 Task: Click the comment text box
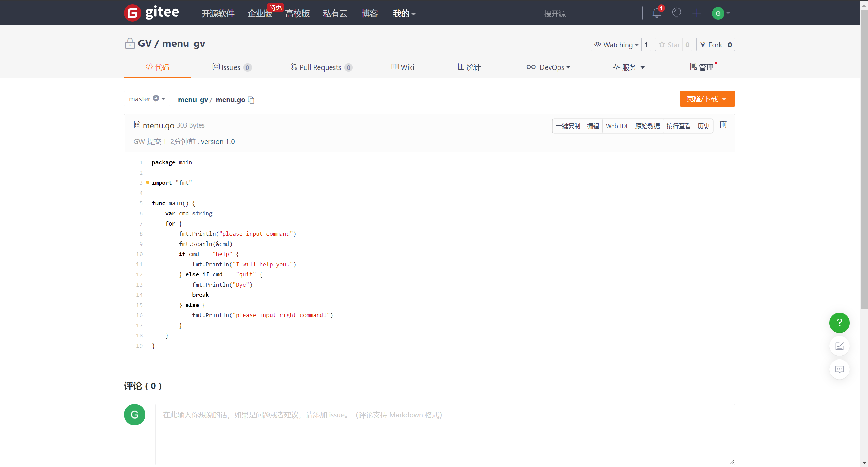point(445,434)
